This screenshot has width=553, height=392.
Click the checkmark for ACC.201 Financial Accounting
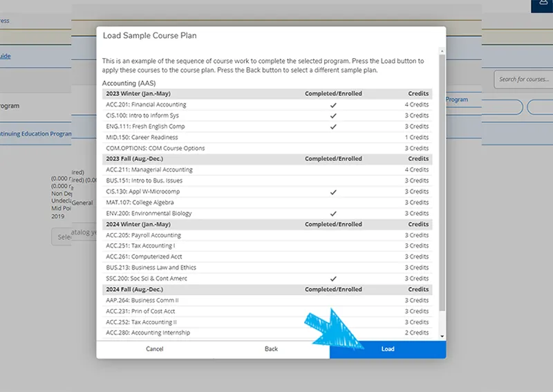coord(333,105)
